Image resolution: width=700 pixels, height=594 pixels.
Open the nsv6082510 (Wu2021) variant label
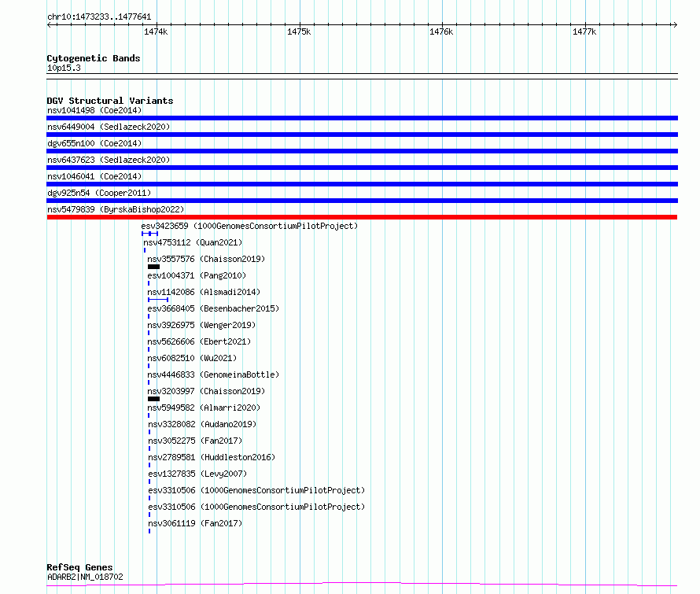(x=192, y=358)
